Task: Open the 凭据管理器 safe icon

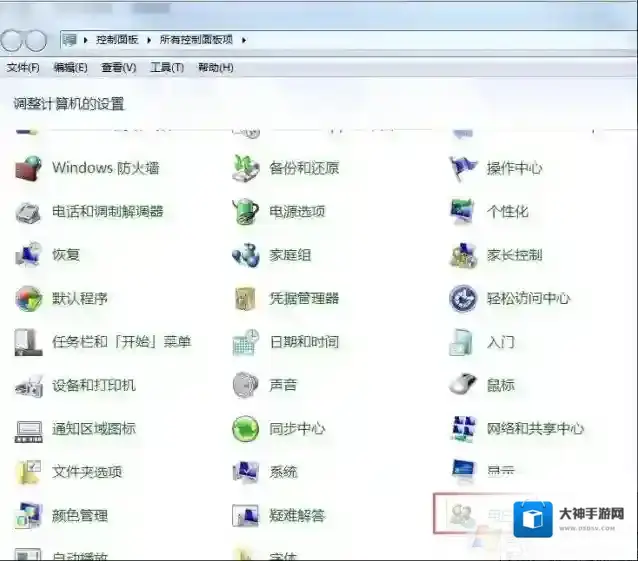Action: tap(246, 299)
